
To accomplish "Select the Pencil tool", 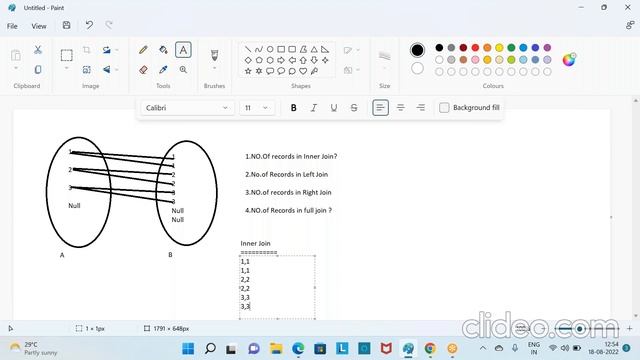I will 143,50.
